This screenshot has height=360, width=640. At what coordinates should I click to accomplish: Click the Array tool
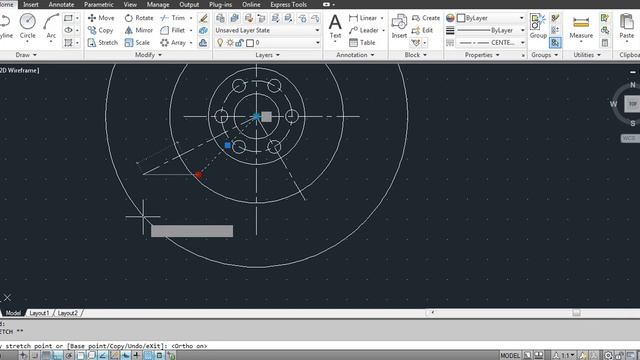point(173,42)
